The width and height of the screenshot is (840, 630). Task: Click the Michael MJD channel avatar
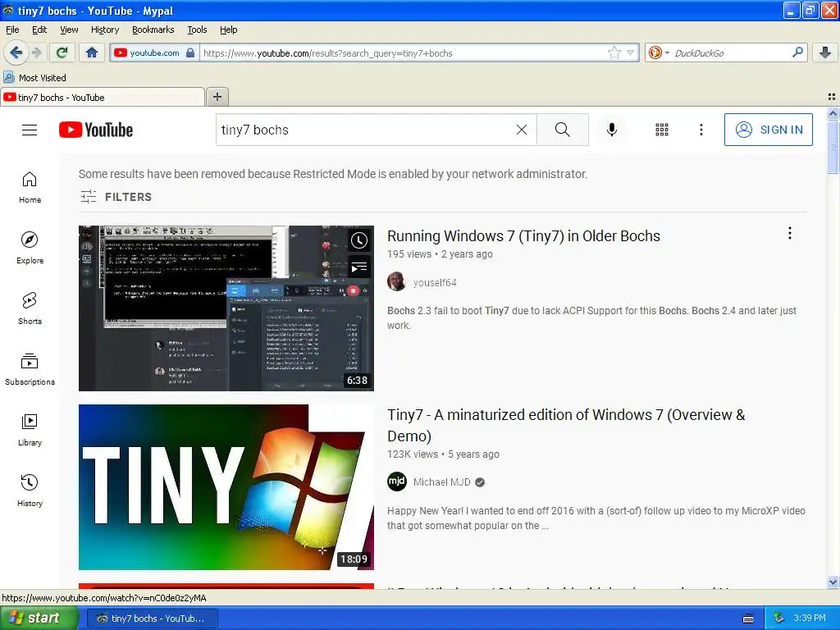click(396, 482)
